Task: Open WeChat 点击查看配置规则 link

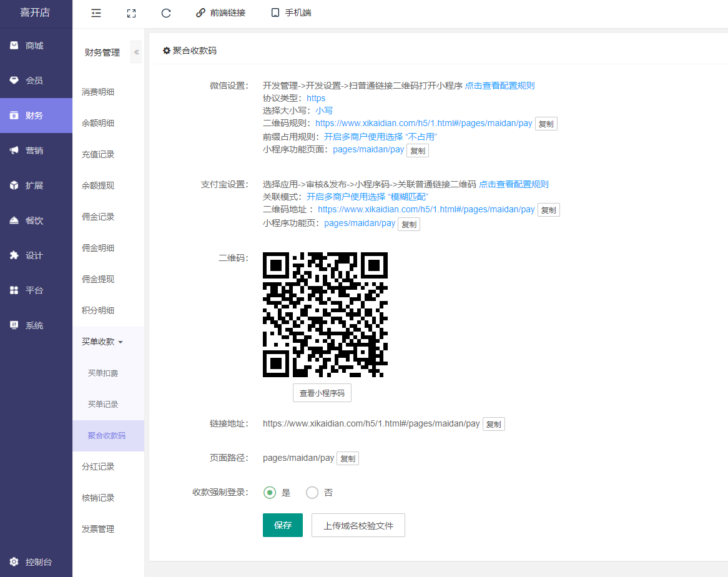Action: click(x=500, y=86)
